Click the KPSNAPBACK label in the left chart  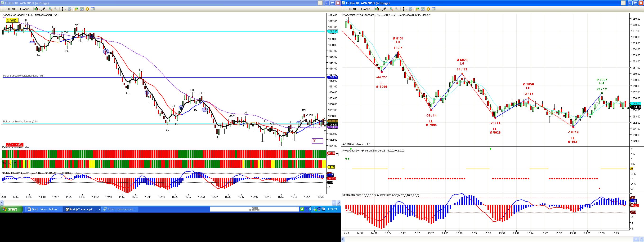[40, 173]
